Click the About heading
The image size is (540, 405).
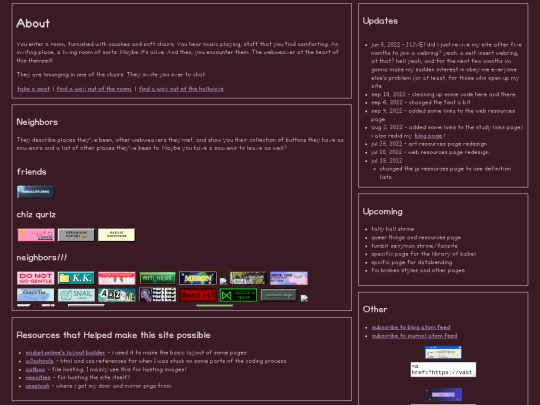point(33,23)
